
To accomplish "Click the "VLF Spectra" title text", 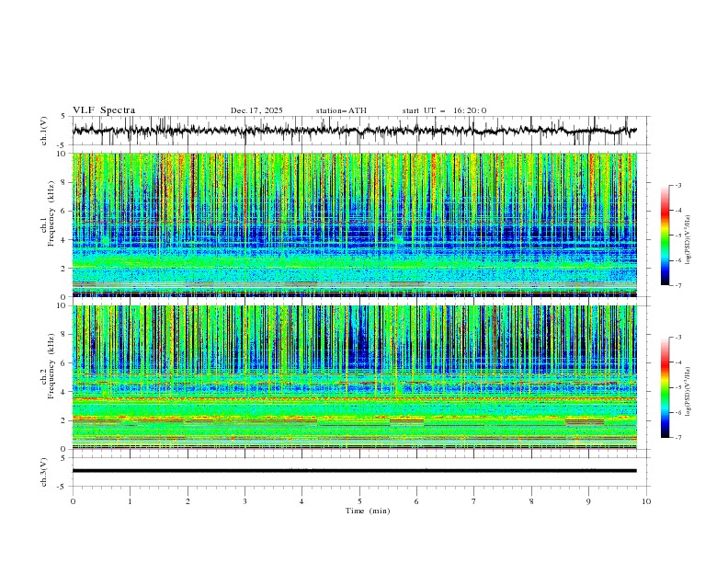I will 104,110.
